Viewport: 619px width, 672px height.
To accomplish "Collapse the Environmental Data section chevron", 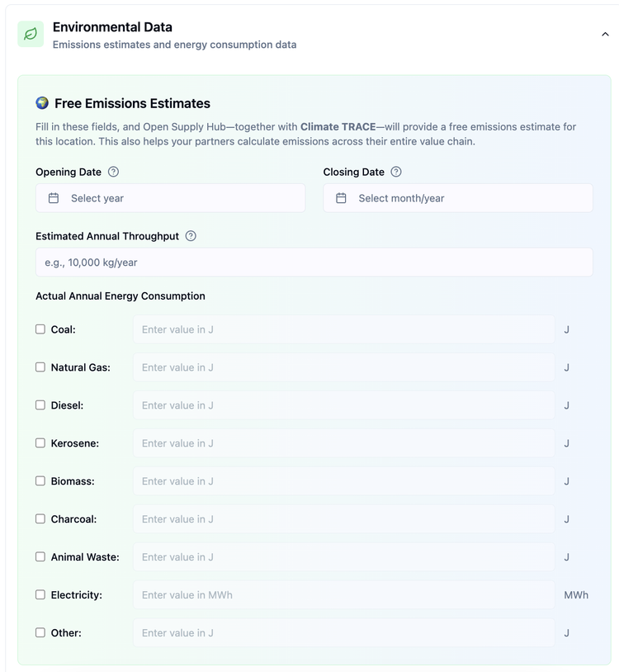I will point(605,35).
